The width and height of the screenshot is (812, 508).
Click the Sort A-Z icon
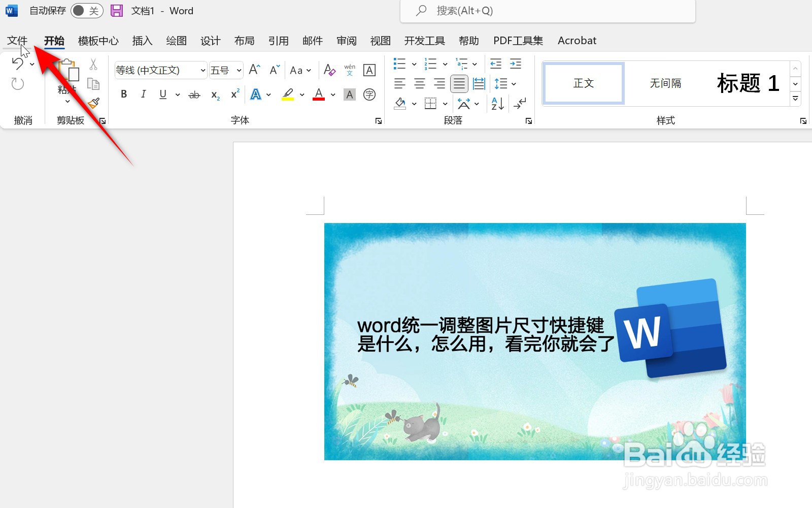[x=497, y=104]
